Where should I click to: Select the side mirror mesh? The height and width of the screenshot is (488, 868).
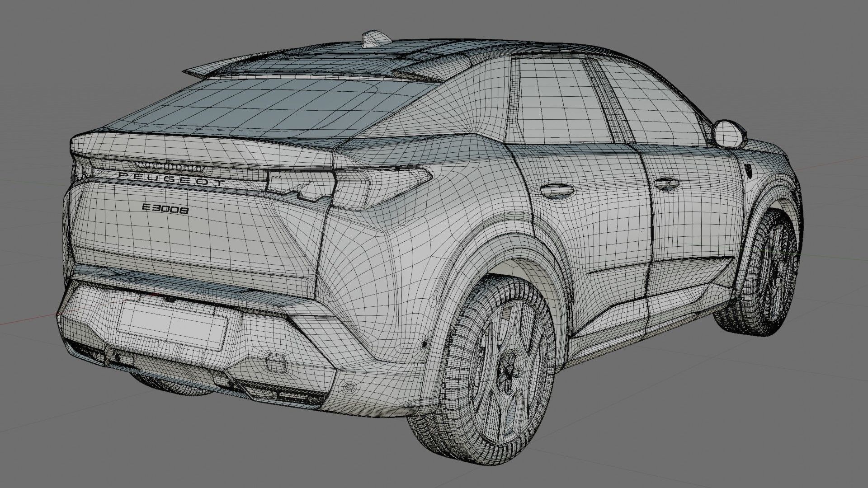[x=729, y=133]
